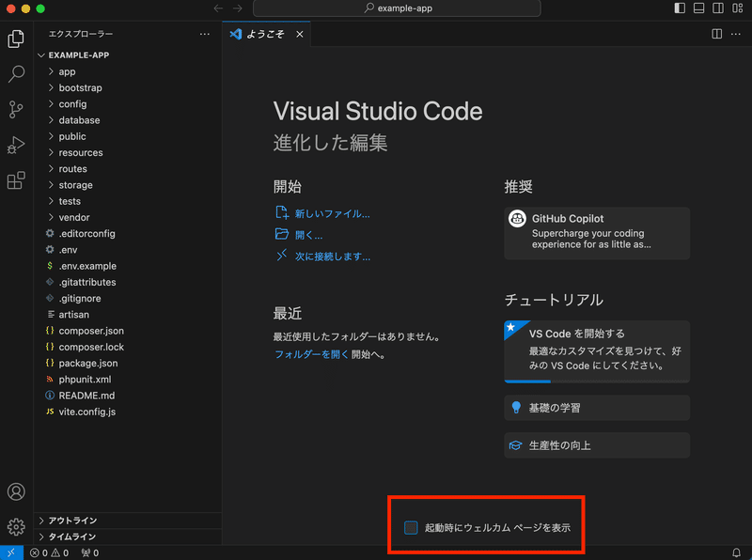The height and width of the screenshot is (560, 752).
Task: Open VS Code を開始する tutorial
Action: (597, 351)
